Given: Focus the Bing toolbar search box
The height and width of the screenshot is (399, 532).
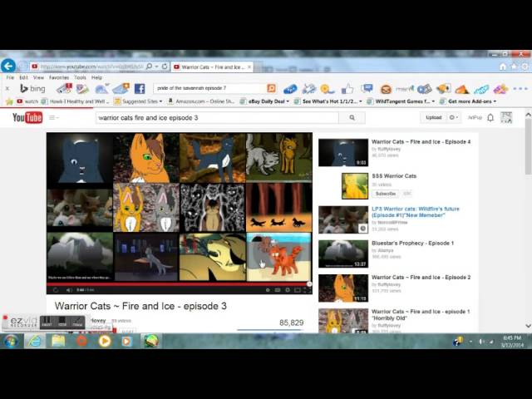Looking at the screenshot, I should [209, 88].
